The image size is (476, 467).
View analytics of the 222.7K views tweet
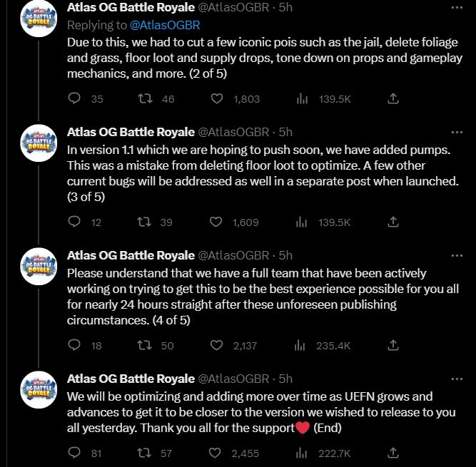coord(301,453)
